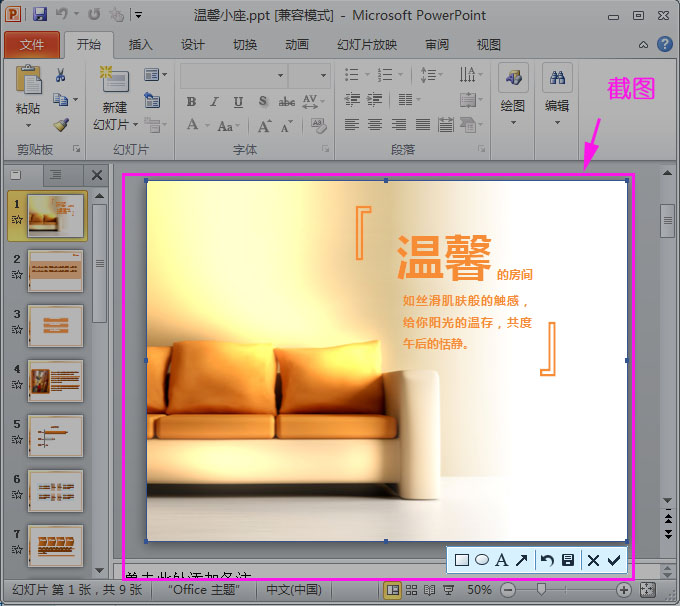Switch to the Transitions tab

coord(245,44)
